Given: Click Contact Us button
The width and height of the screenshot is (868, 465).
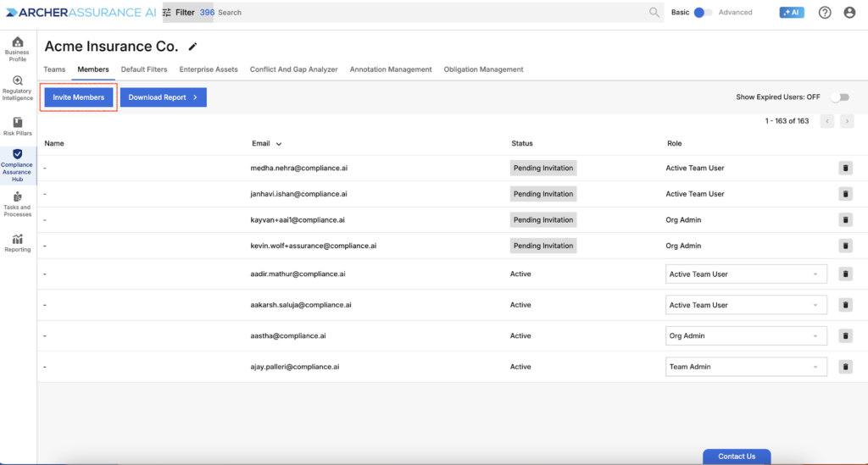Looking at the screenshot, I should tap(737, 457).
